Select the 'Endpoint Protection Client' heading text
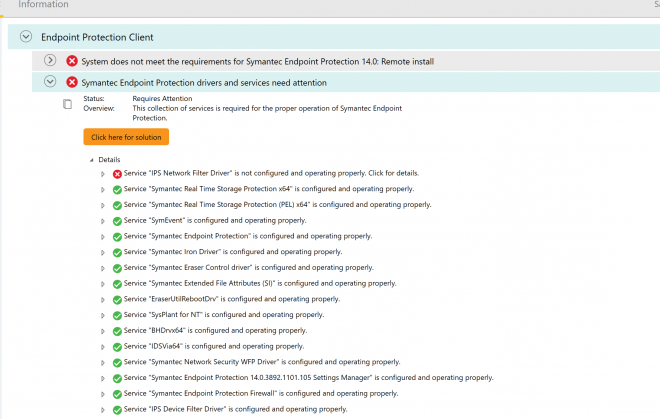The image size is (660, 419). [97, 37]
